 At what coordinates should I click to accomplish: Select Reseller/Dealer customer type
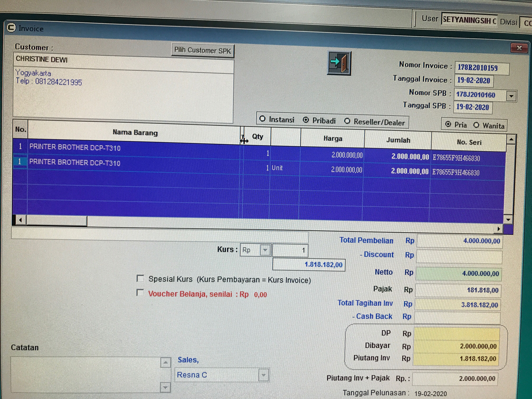(347, 121)
